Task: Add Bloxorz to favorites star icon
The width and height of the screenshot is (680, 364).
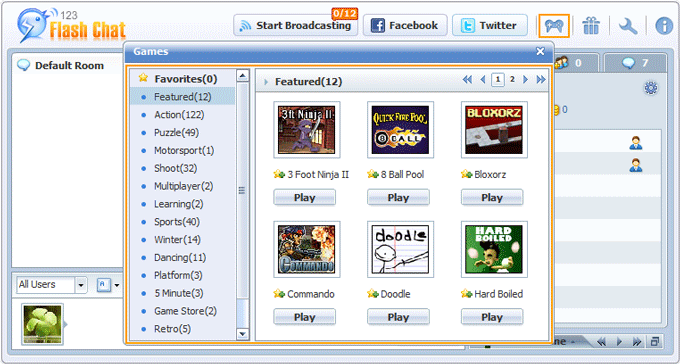Action: 466,174
